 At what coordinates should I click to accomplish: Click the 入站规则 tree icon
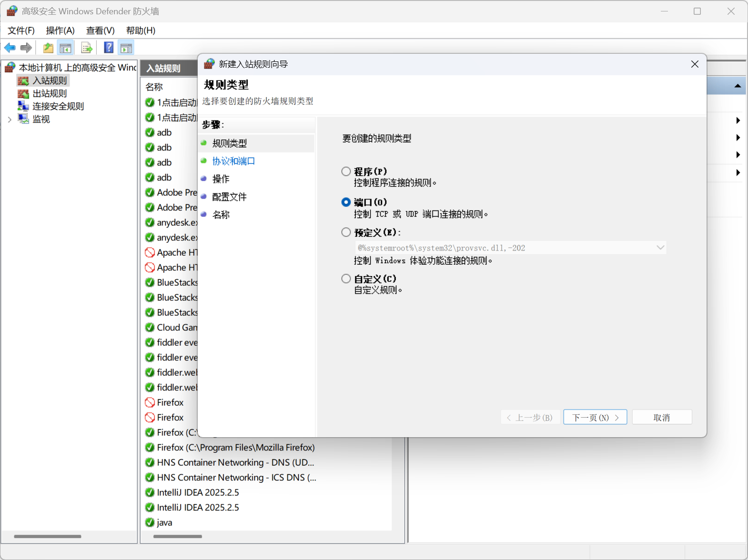pos(23,80)
